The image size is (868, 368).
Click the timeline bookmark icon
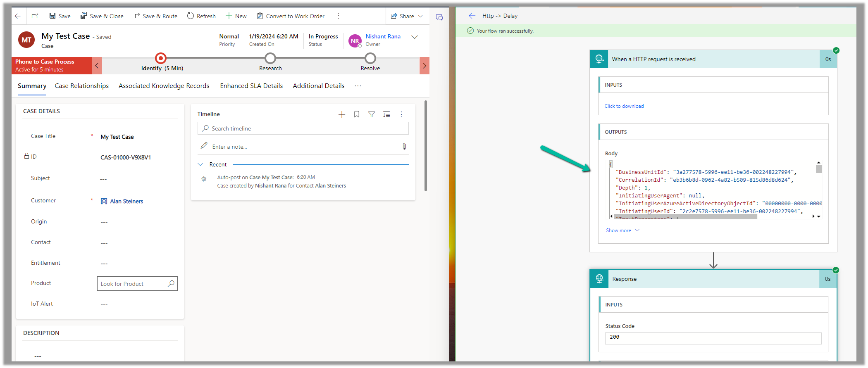coord(356,114)
